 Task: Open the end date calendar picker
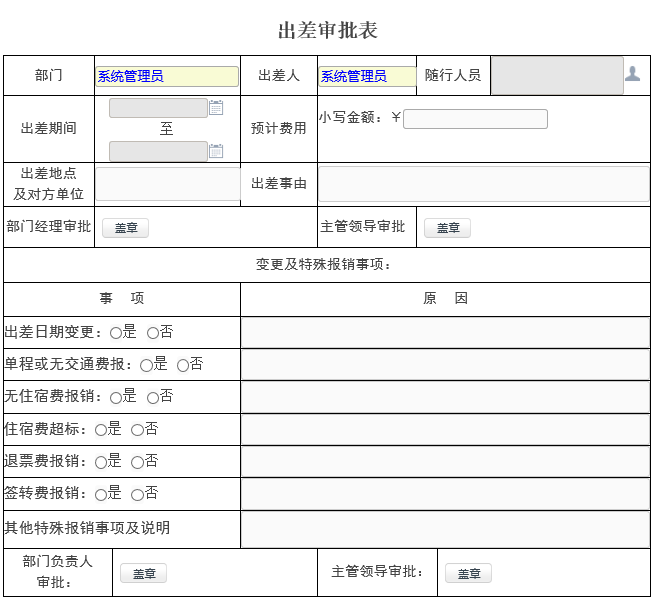click(216, 151)
